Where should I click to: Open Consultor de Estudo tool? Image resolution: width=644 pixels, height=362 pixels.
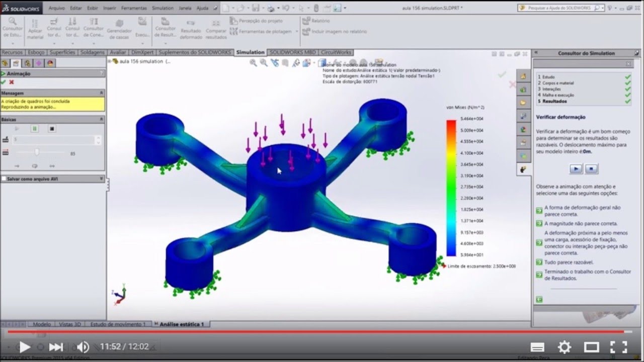(13, 27)
